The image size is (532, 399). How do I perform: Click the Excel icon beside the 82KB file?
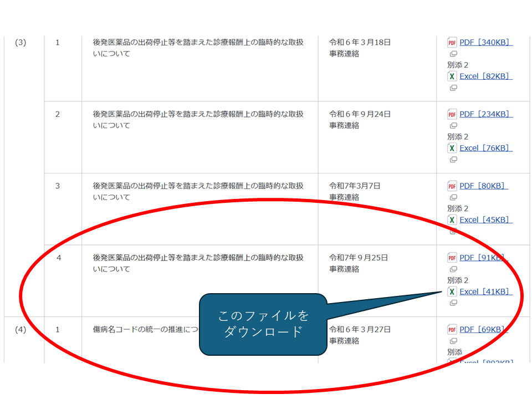click(x=452, y=76)
